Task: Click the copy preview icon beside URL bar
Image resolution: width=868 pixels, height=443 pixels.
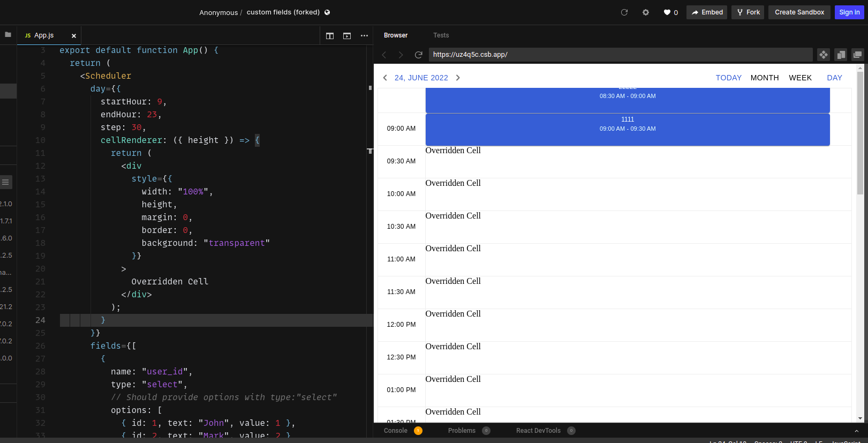Action: click(x=841, y=55)
